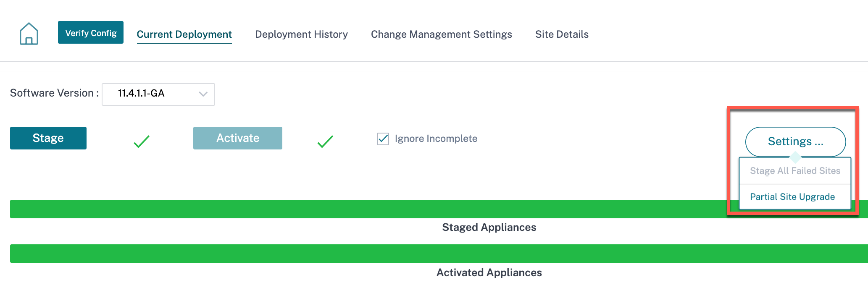Expand the Settings menu button
Screen dimensions: 868x288
tap(795, 141)
